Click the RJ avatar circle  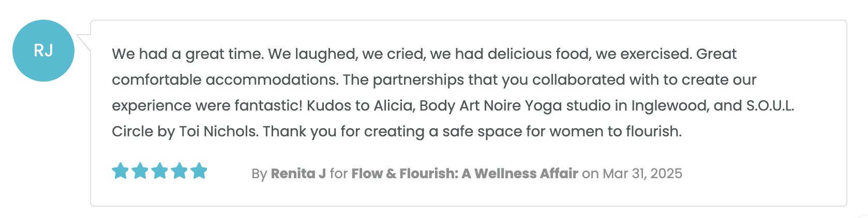point(43,51)
